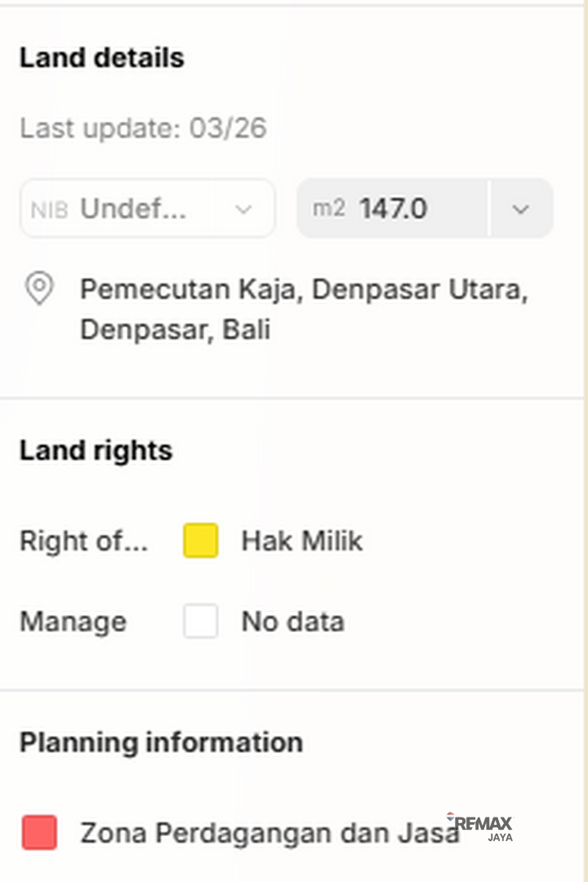Select the Land rights heading
This screenshot has height=882, width=588.
[x=96, y=451]
